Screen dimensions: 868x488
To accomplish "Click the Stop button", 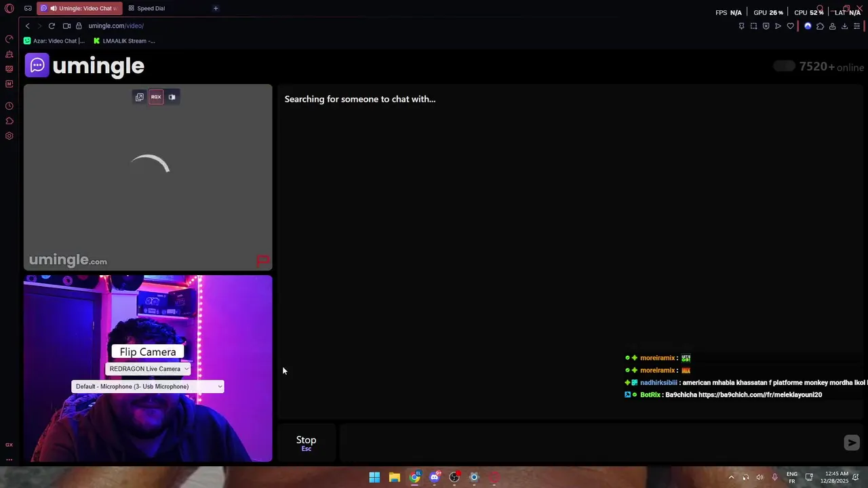I will [306, 443].
